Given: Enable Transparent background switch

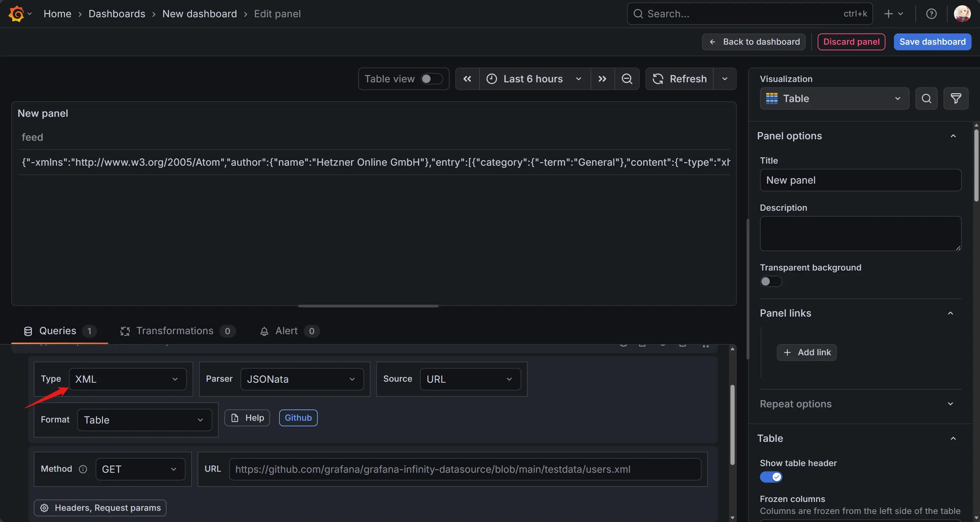Looking at the screenshot, I should (771, 281).
